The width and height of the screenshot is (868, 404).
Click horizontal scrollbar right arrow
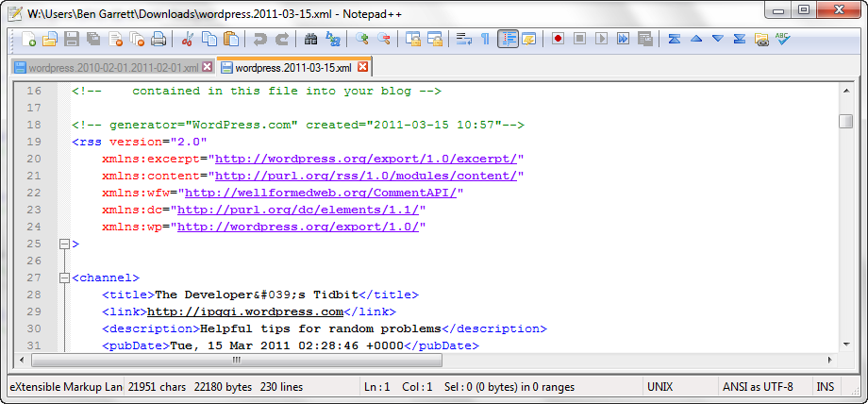[830, 360]
